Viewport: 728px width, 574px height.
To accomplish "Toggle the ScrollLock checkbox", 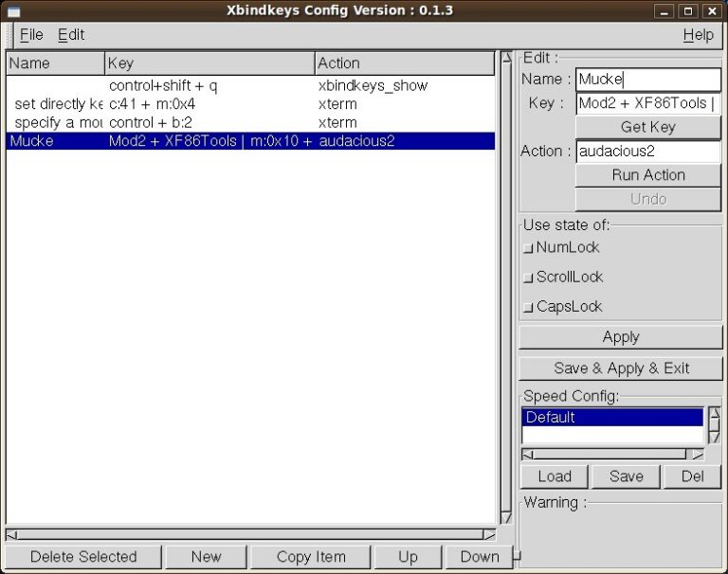I will point(527,278).
